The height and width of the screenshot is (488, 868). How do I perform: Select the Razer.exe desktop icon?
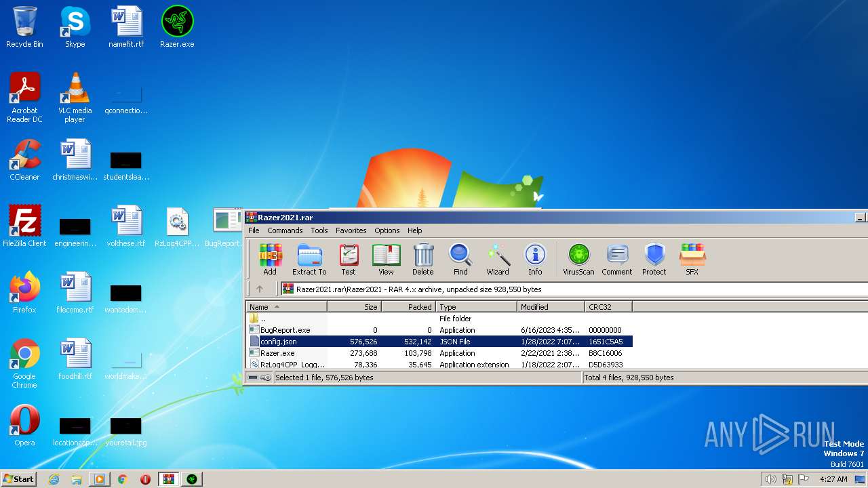[177, 27]
